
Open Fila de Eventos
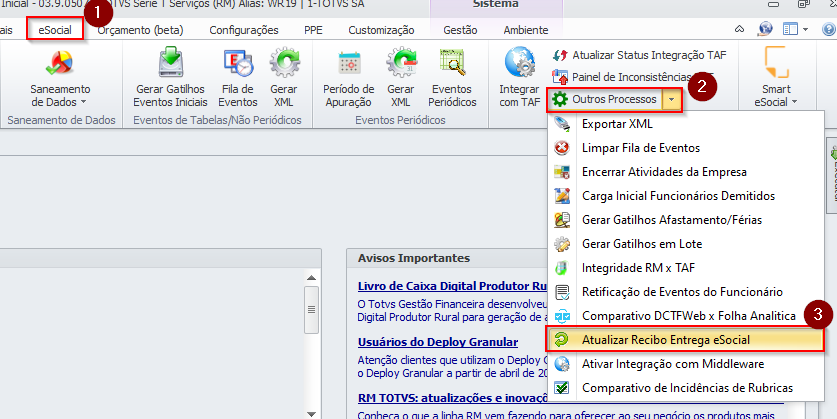tap(238, 77)
